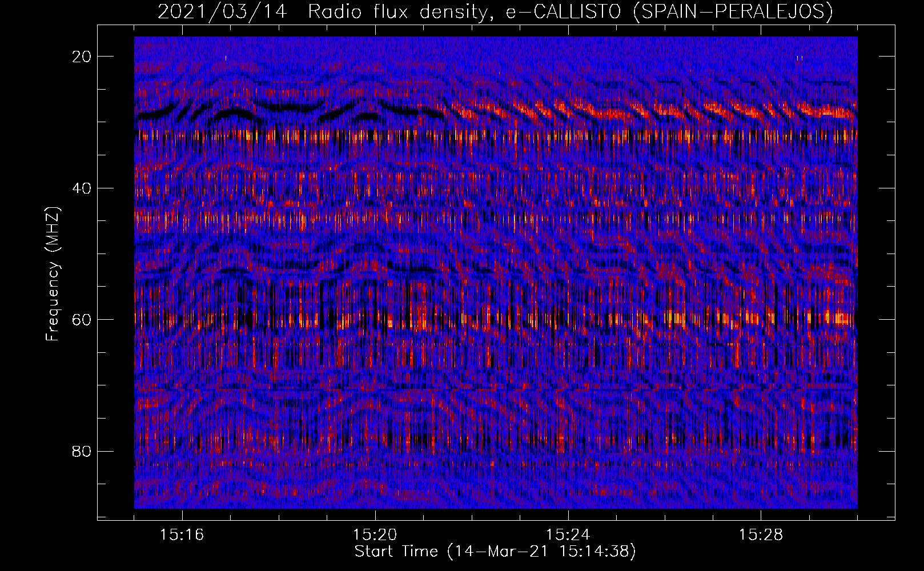Click the frequency tick label '80'

pos(82,451)
